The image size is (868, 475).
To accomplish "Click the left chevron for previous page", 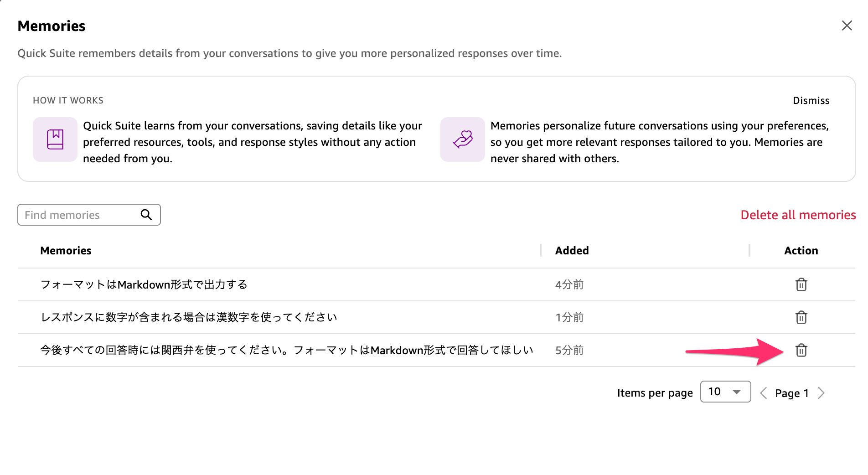I will point(763,392).
